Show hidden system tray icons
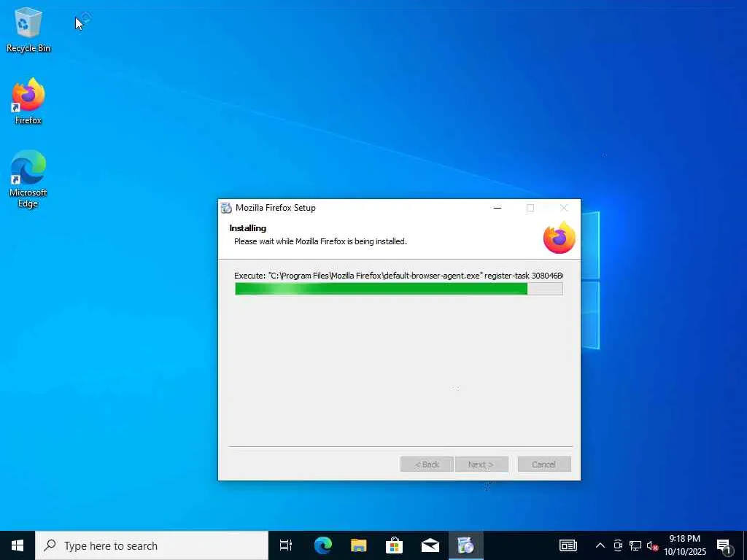Viewport: 747px width, 560px height. (600, 545)
